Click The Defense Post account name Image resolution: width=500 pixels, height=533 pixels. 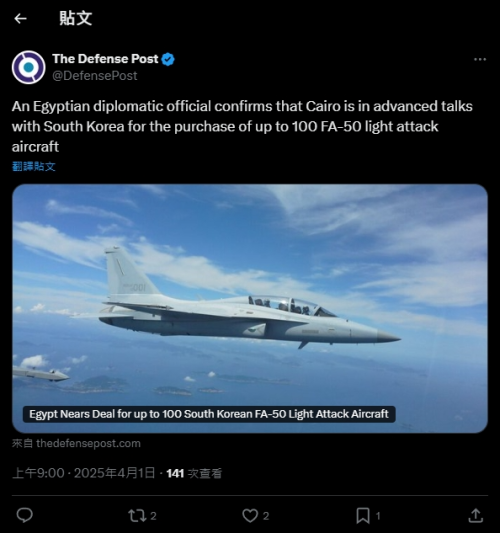[105, 59]
